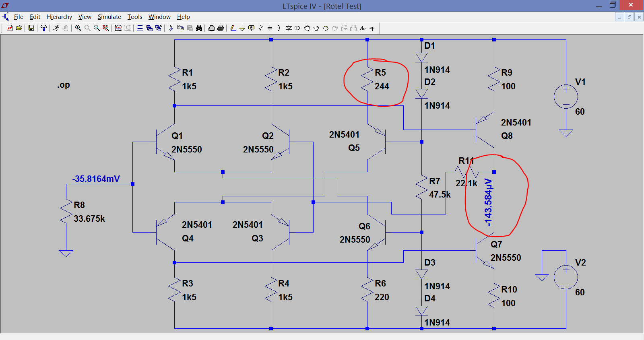Select the Resistor component tool
The image size is (644, 340).
pos(261,28)
